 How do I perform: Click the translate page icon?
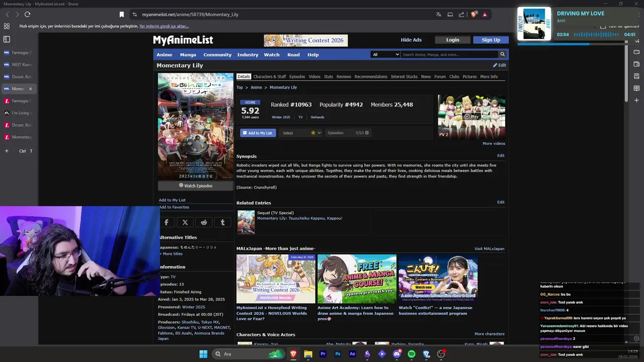439,15
